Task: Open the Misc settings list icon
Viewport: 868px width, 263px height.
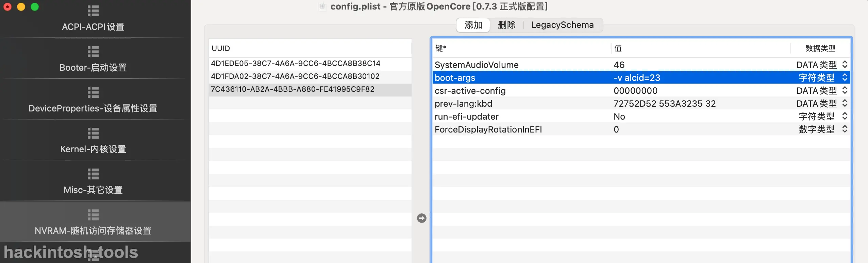Action: pos(93,174)
